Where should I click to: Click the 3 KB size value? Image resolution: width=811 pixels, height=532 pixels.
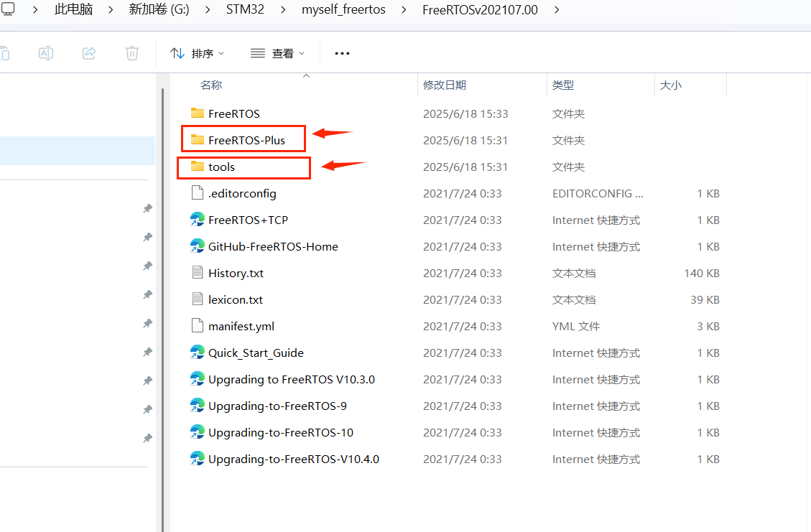[x=708, y=326]
